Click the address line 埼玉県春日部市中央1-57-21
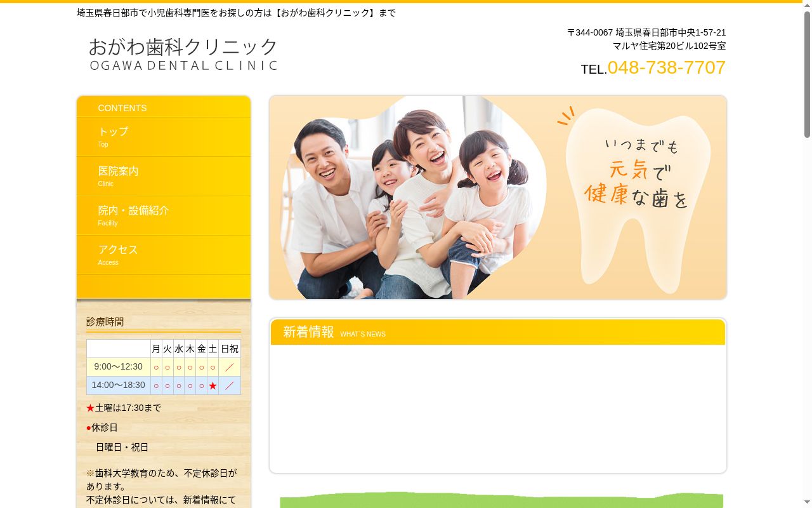The height and width of the screenshot is (508, 812). click(x=671, y=32)
